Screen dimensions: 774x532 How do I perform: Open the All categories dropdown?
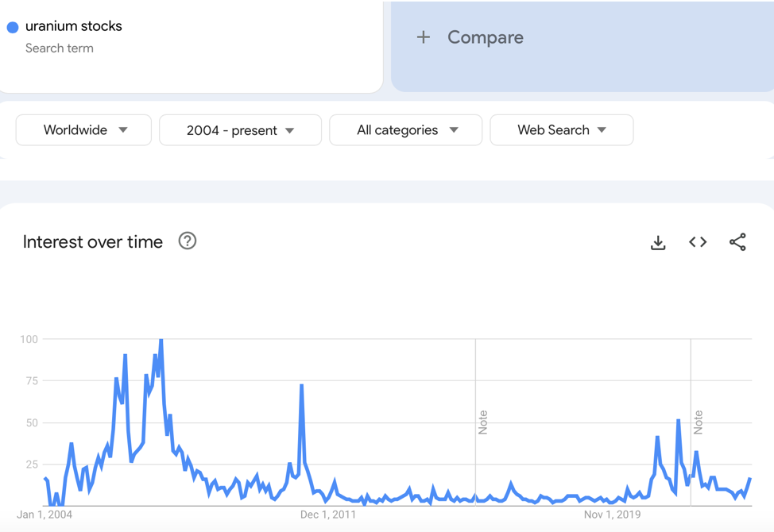point(405,130)
